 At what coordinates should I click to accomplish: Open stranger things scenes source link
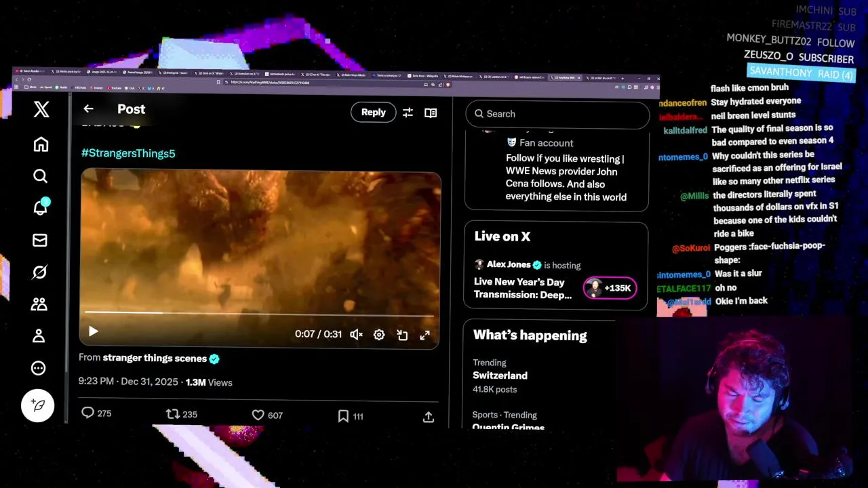coord(155,358)
